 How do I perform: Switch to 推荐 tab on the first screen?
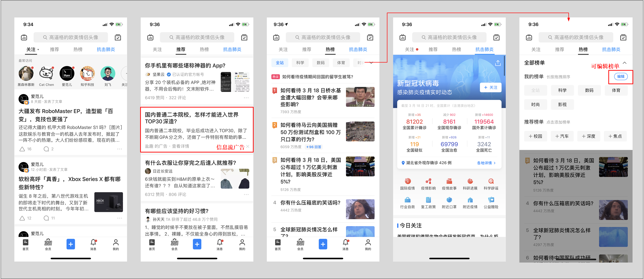click(55, 50)
